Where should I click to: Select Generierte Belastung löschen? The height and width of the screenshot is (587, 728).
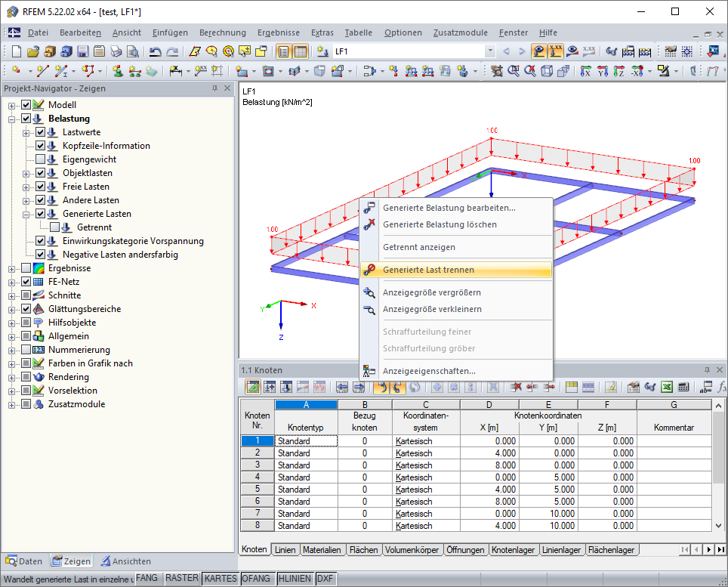(456, 225)
